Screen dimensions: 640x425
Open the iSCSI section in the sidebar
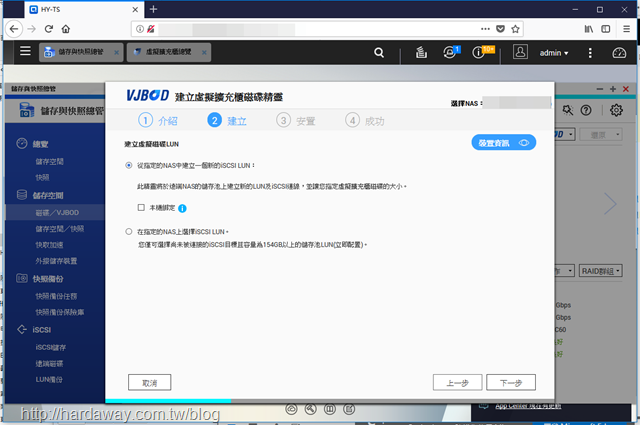coord(42,329)
